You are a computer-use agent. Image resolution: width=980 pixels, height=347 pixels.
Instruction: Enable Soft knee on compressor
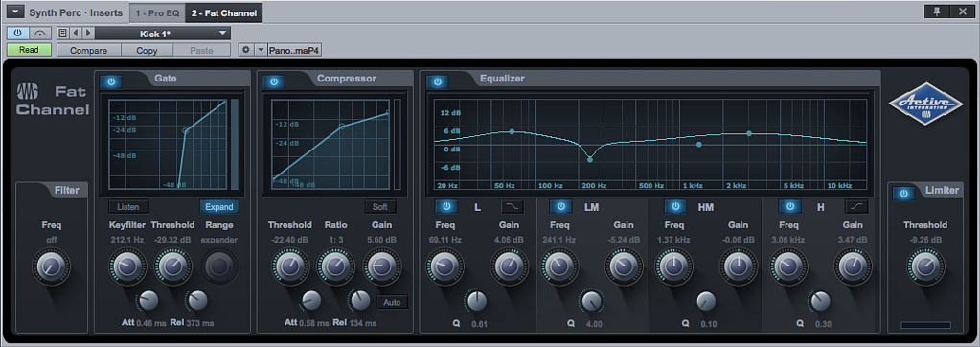pyautogui.click(x=380, y=207)
